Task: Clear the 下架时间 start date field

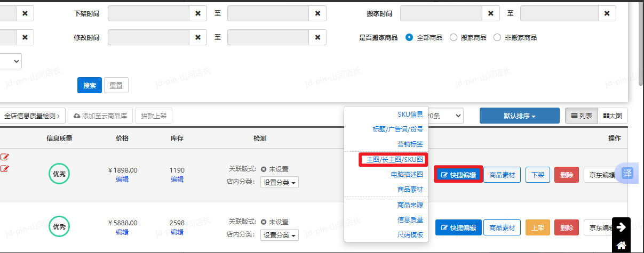Action: (198, 13)
